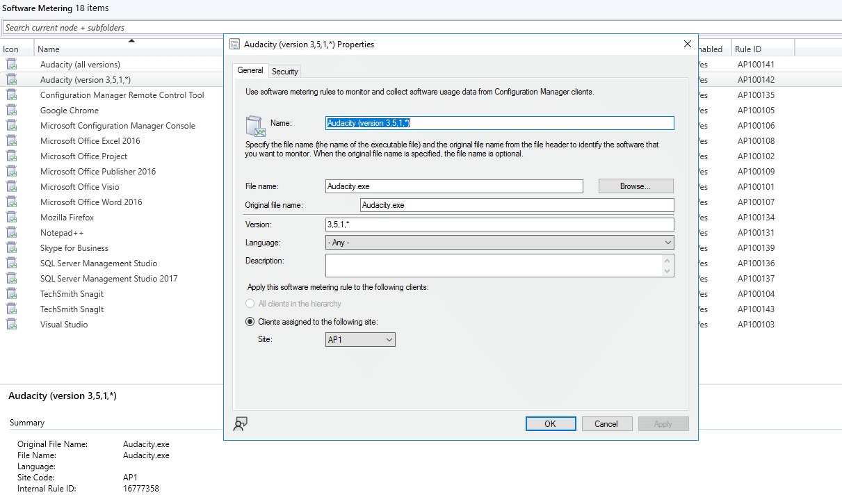Image resolution: width=842 pixels, height=504 pixels.
Task: Click the Version text field
Action: tap(499, 225)
